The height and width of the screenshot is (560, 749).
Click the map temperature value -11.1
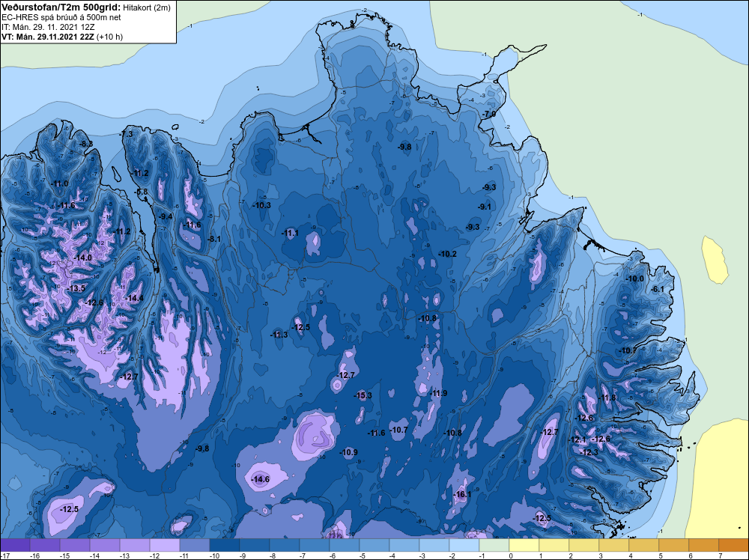click(290, 233)
